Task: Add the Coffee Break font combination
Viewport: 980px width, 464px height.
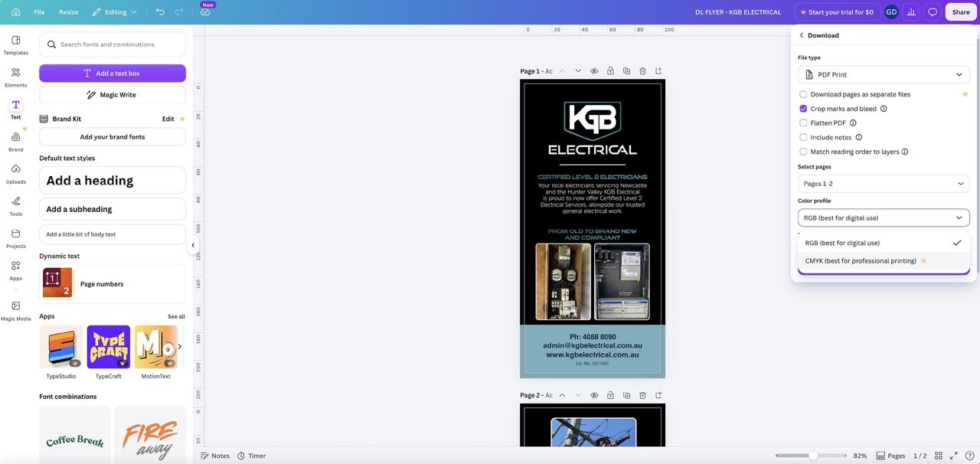Action: pyautogui.click(x=75, y=434)
